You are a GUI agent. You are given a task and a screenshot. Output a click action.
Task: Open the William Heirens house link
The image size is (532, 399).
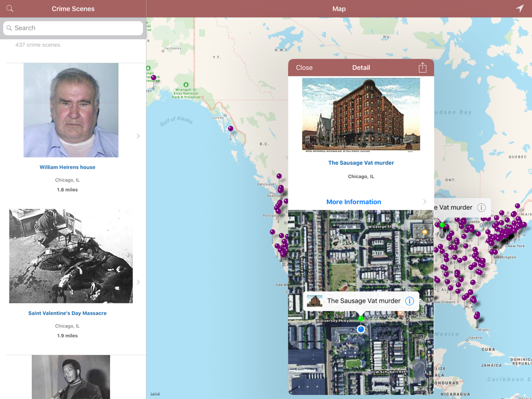(67, 167)
